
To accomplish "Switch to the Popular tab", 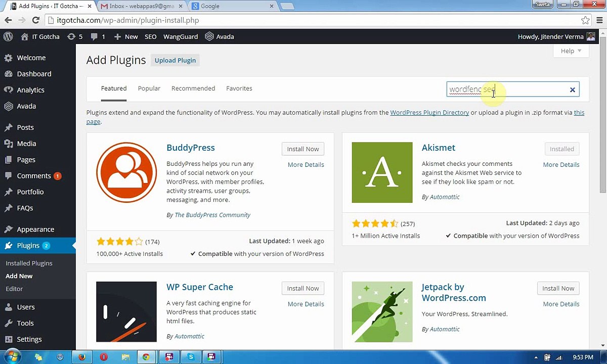I will (149, 88).
